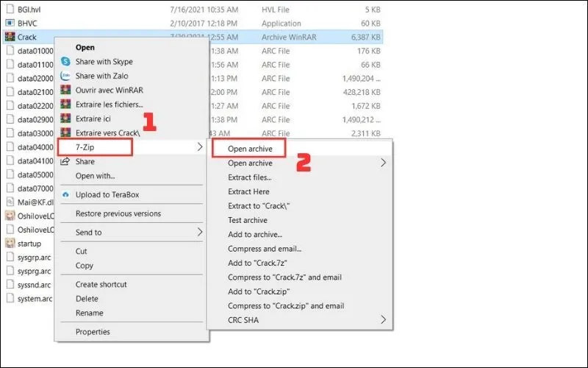
Task: Choose Add to "Crack.zip"
Action: 259,291
